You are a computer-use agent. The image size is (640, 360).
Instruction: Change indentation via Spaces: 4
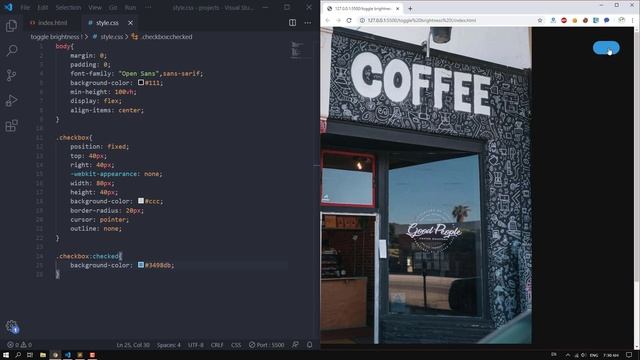click(x=169, y=345)
